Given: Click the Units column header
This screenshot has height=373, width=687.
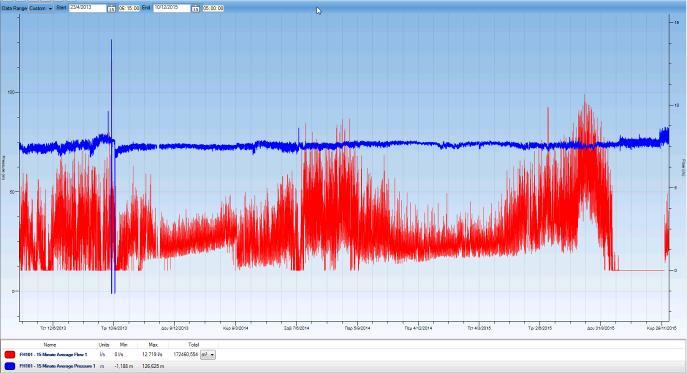Looking at the screenshot, I should pos(104,345).
